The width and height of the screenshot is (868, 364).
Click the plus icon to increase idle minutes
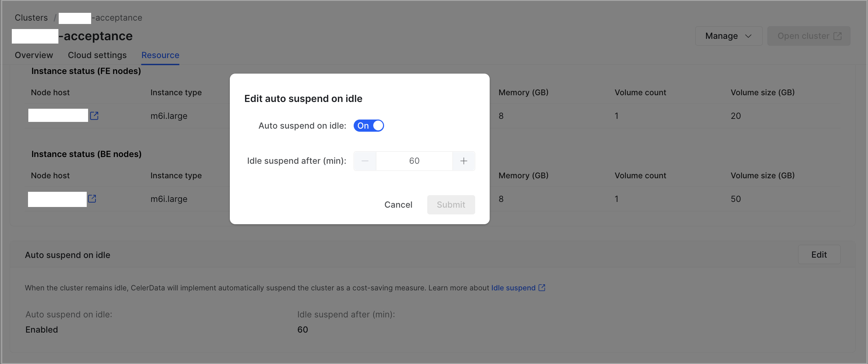(x=463, y=161)
